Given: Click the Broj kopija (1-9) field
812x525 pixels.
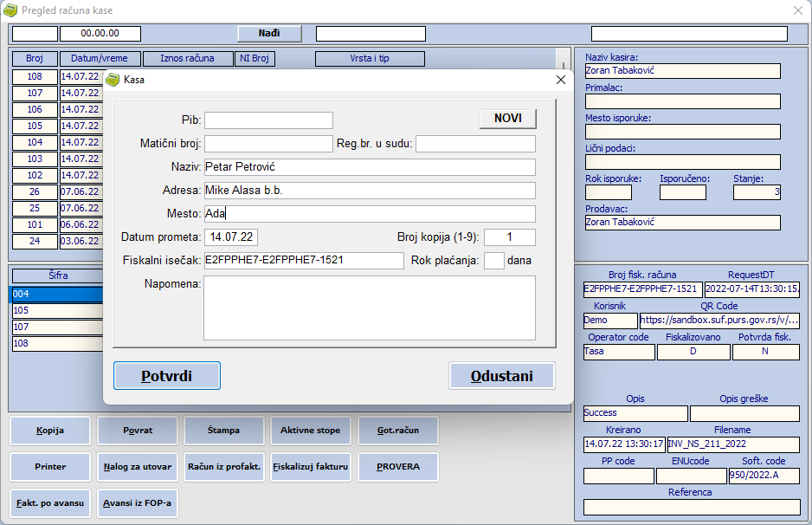Looking at the screenshot, I should 509,237.
